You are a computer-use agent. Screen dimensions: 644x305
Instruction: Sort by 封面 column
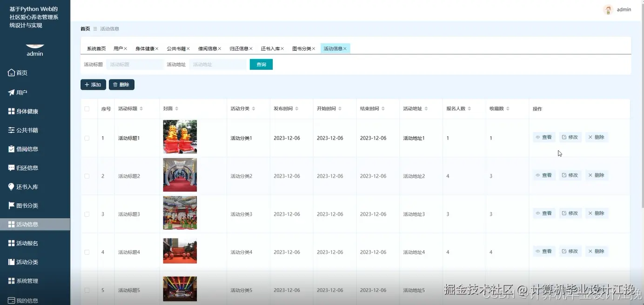click(177, 109)
